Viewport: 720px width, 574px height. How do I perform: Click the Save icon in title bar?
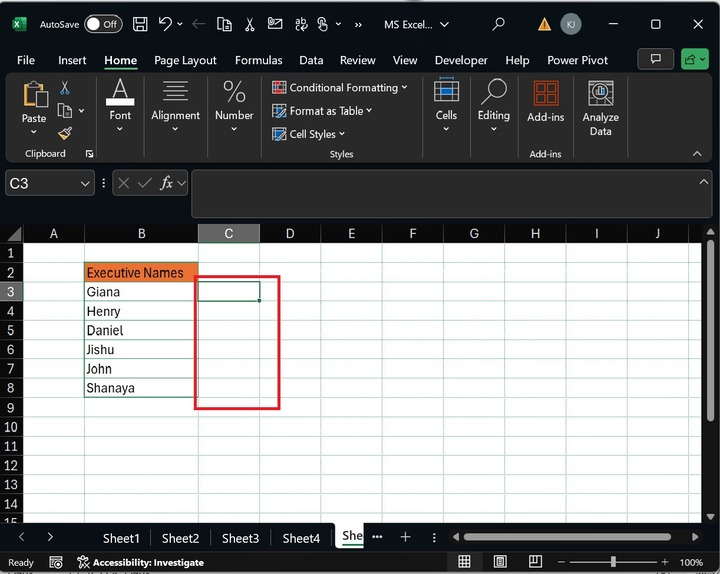pyautogui.click(x=140, y=24)
